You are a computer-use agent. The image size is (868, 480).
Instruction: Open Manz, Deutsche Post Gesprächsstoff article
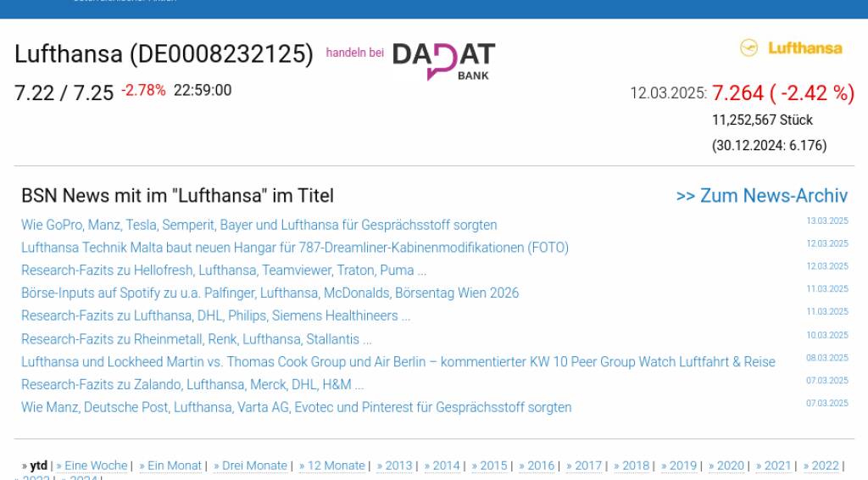[x=296, y=407]
